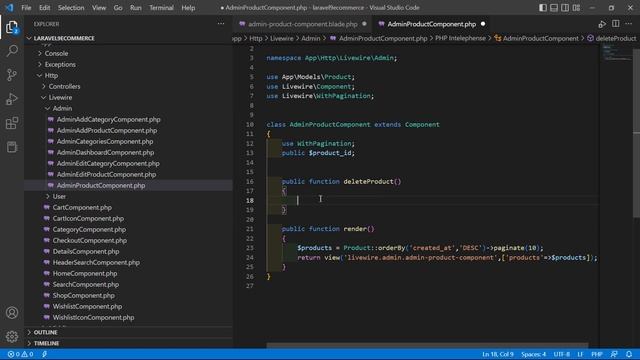Click the editor horizontal scrollbar
The height and width of the screenshot is (360, 640).
tap(427, 345)
